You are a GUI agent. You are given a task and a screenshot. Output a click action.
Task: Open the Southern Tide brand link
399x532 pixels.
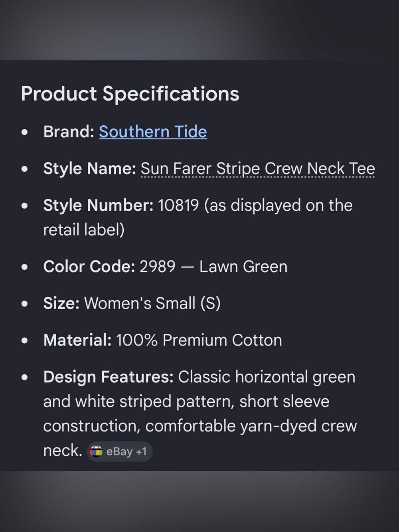(153, 132)
